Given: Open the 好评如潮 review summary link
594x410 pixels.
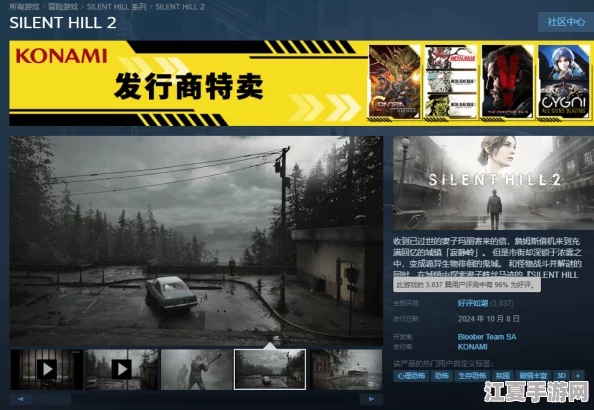Looking at the screenshot, I should pos(473,303).
